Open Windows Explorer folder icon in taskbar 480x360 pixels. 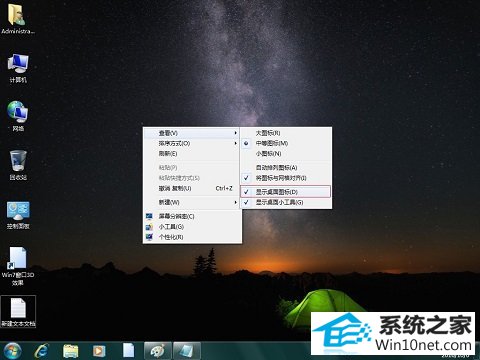[70, 351]
